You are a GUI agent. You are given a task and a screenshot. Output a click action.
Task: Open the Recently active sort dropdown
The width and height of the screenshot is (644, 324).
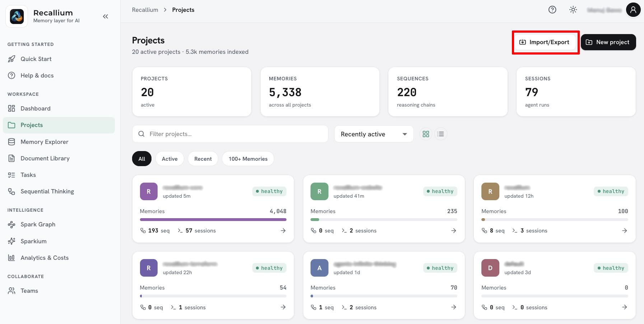pos(374,134)
